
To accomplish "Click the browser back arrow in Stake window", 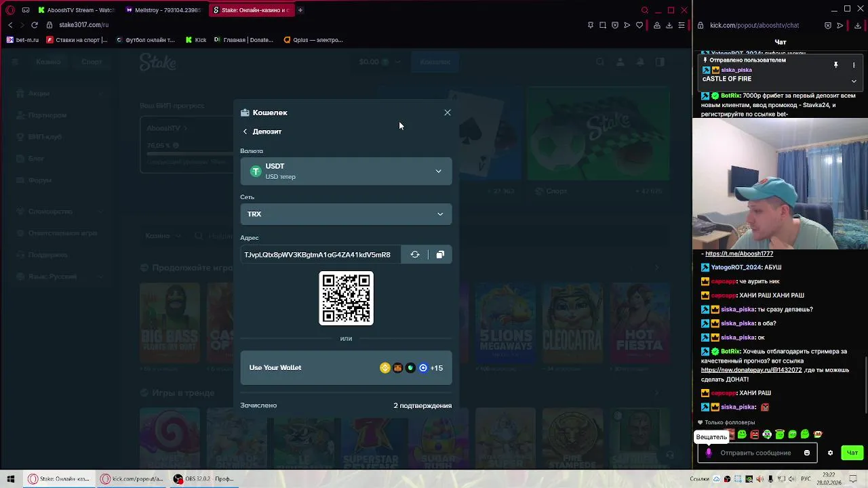I will click(10, 25).
